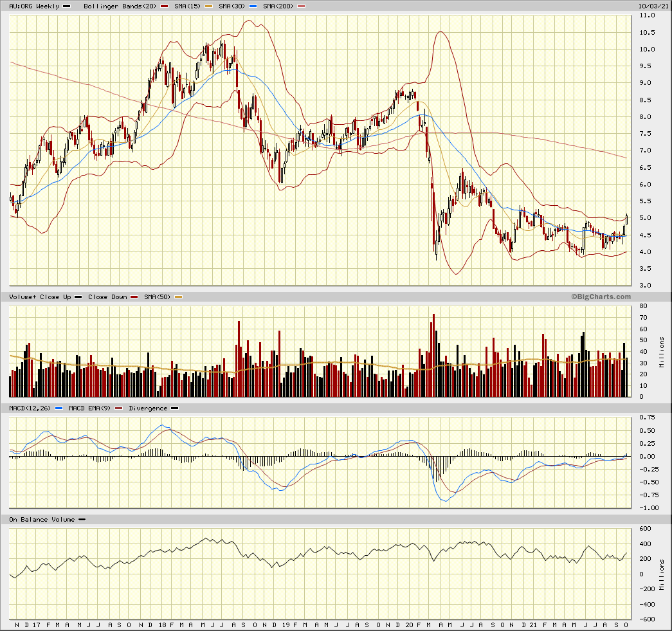Click the 70 volume axis label
Image resolution: width=672 pixels, height=631 pixels.
pos(643,318)
